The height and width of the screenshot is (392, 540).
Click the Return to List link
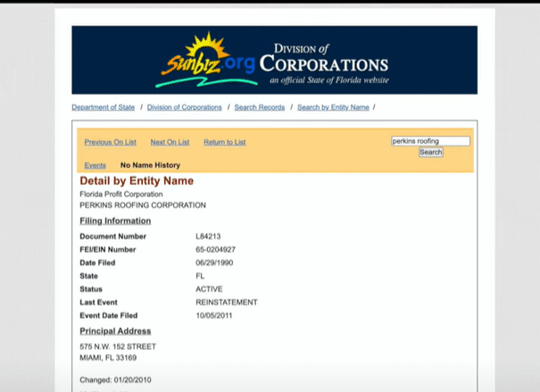pos(224,142)
